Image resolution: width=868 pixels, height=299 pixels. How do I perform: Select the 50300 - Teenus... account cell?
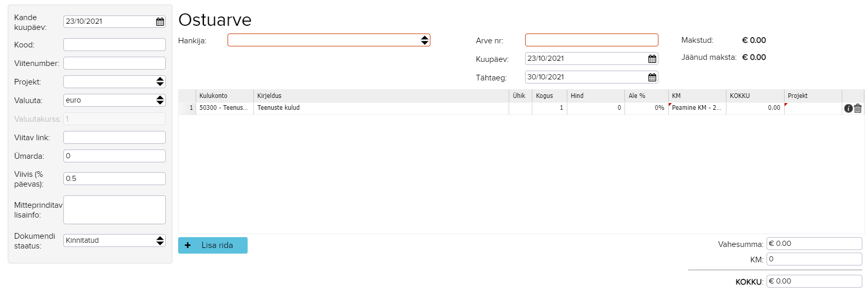[224, 108]
